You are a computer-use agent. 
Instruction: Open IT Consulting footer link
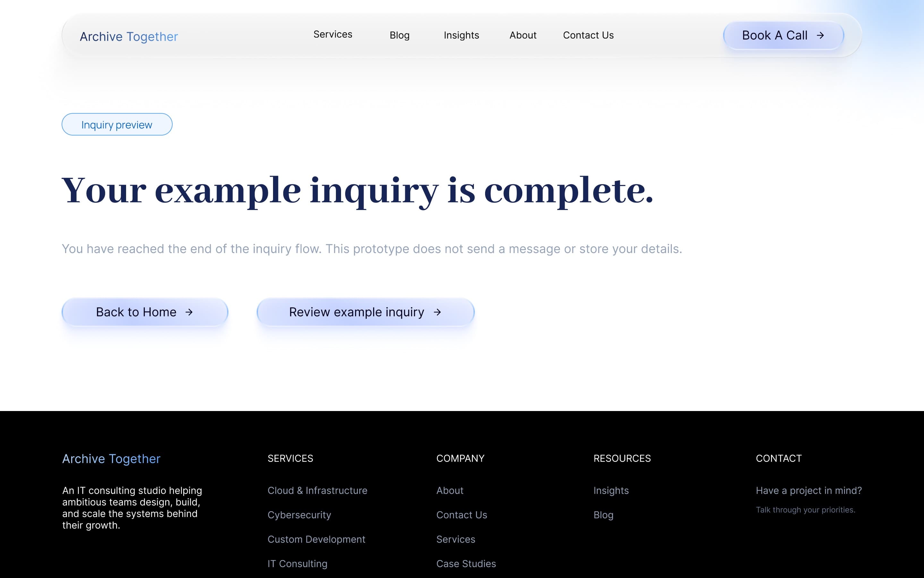pos(297,564)
